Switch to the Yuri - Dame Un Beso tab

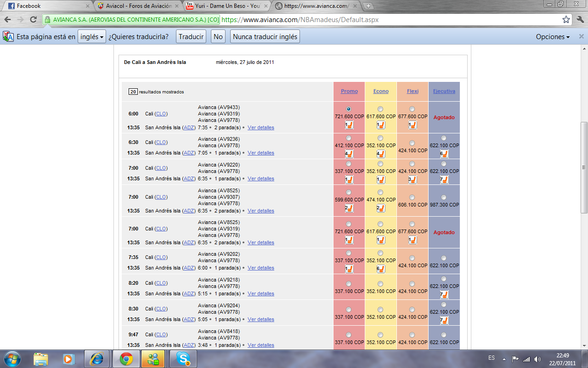click(225, 6)
